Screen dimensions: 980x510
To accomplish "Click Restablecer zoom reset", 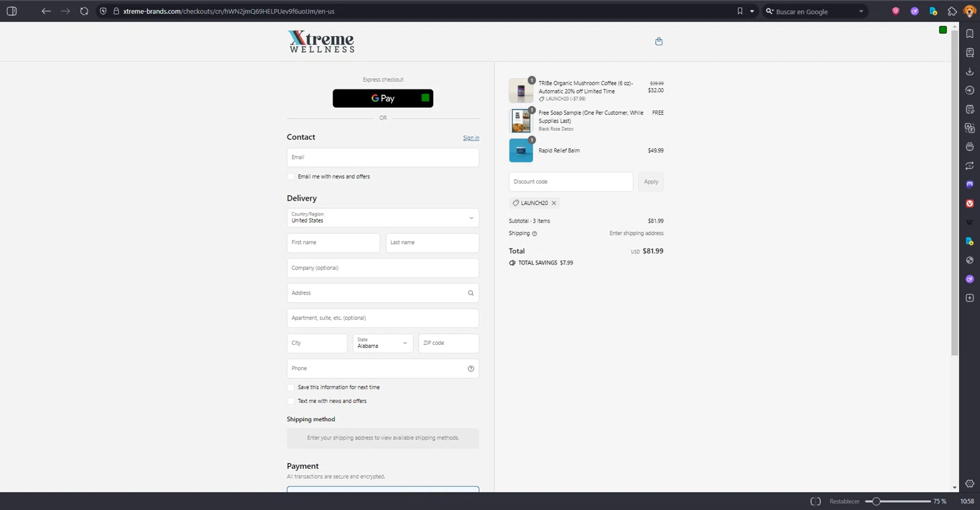I will (x=844, y=502).
